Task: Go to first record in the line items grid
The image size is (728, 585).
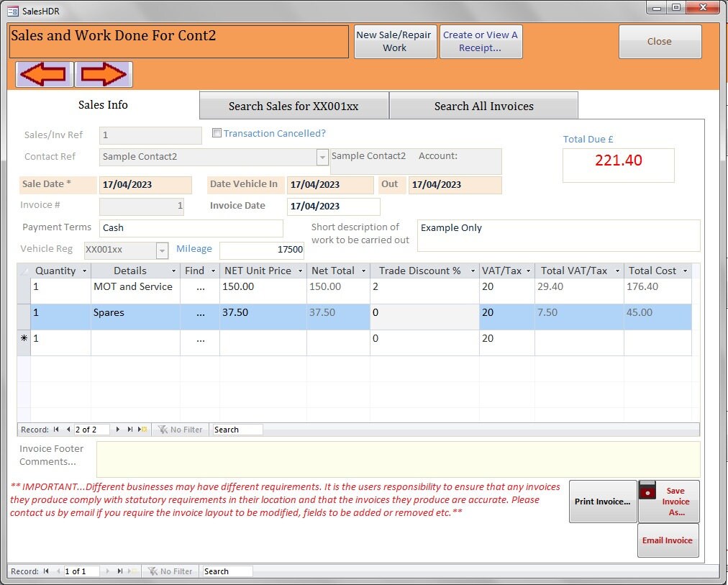Action: coord(56,430)
